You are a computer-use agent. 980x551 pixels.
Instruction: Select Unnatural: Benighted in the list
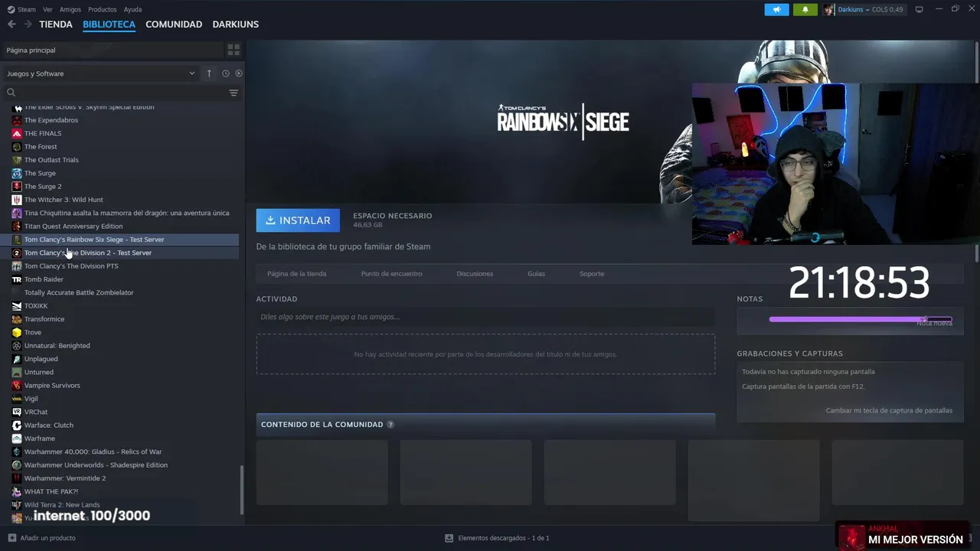pos(57,346)
